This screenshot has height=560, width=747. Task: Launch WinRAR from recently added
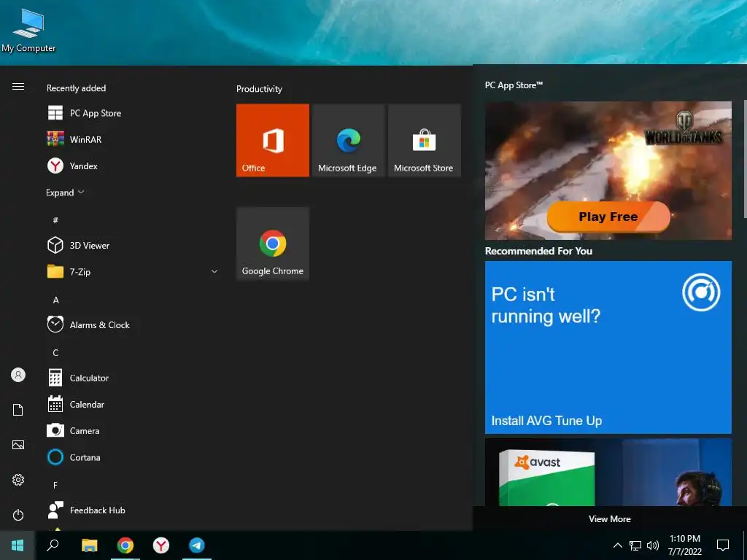pyautogui.click(x=133, y=139)
